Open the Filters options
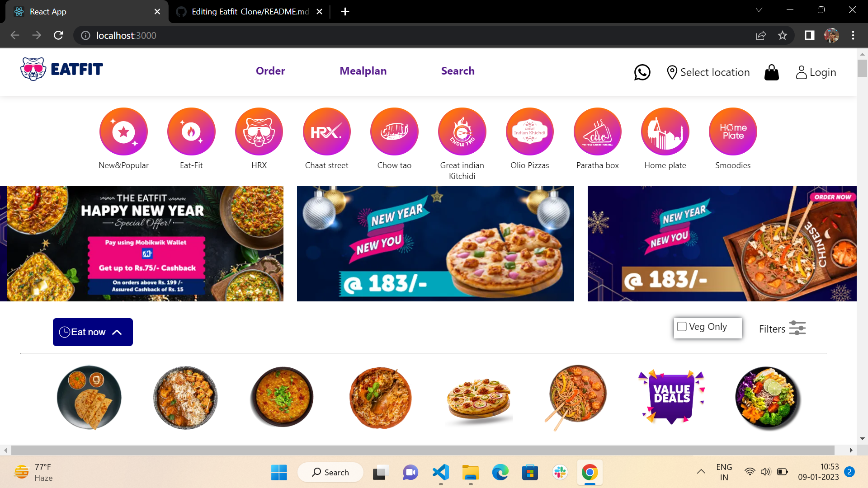The image size is (868, 488). [782, 328]
